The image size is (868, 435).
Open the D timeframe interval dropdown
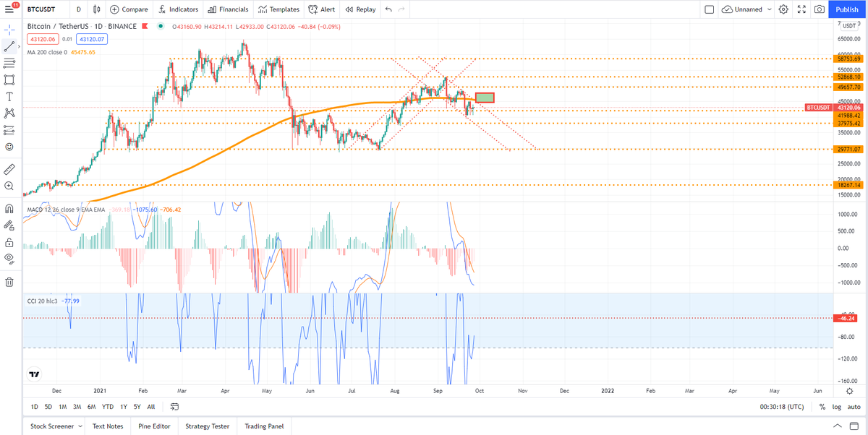pos(78,9)
